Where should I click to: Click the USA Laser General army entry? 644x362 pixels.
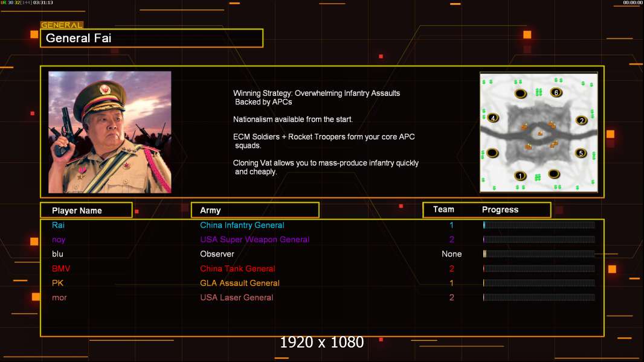coord(236,297)
